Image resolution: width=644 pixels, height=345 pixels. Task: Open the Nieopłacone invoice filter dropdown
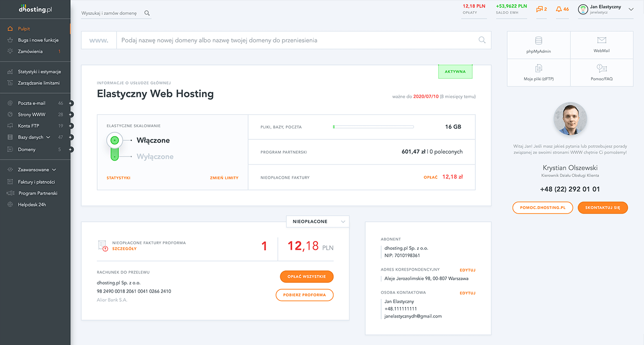(318, 221)
